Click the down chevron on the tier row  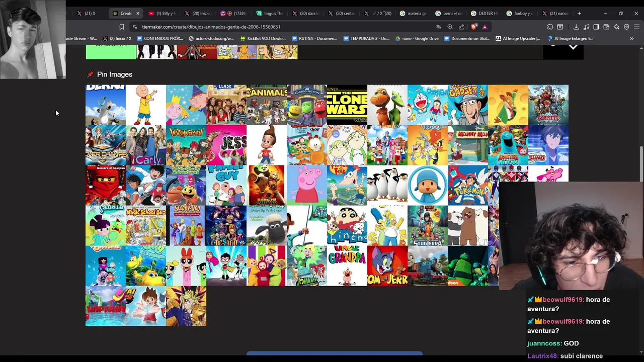point(573,47)
